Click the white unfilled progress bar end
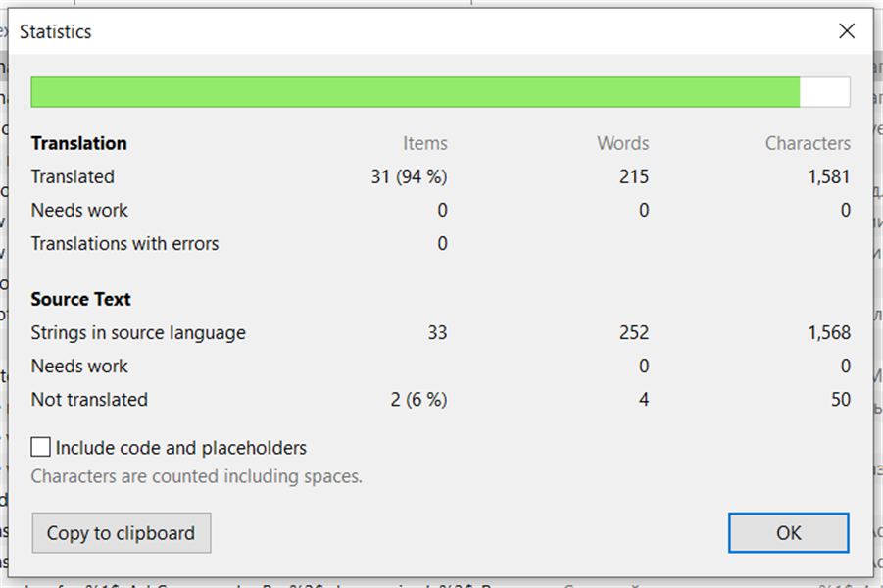 point(824,92)
